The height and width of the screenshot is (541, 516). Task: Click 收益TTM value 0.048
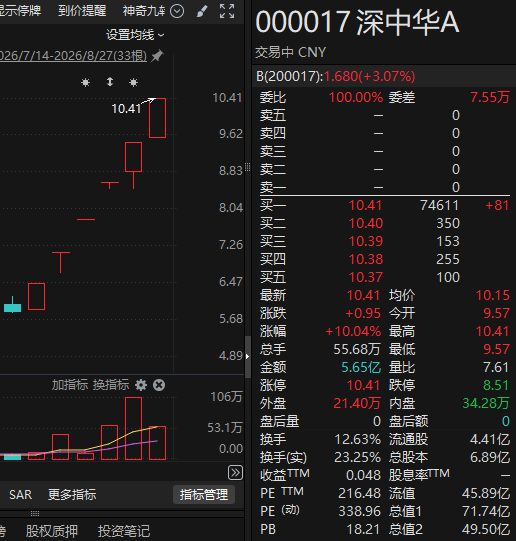(364, 475)
